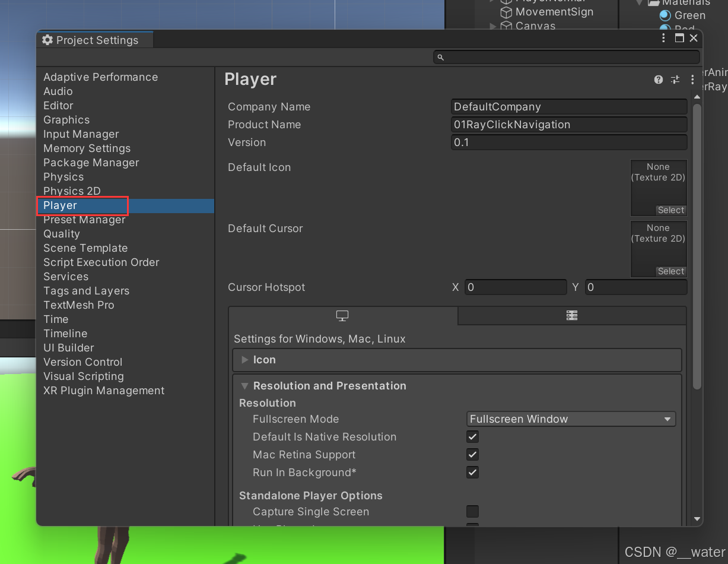The image size is (728, 564).
Task: Click the Product Name input field
Action: 569,125
